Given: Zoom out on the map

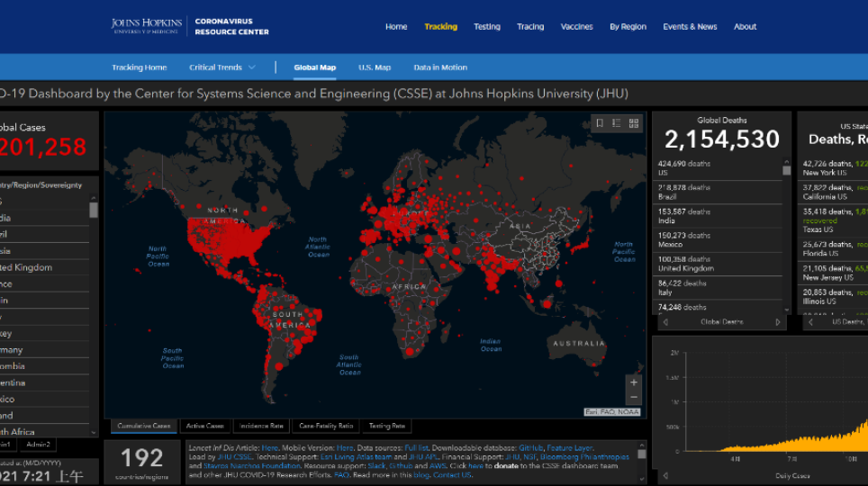Looking at the screenshot, I should click(x=634, y=398).
